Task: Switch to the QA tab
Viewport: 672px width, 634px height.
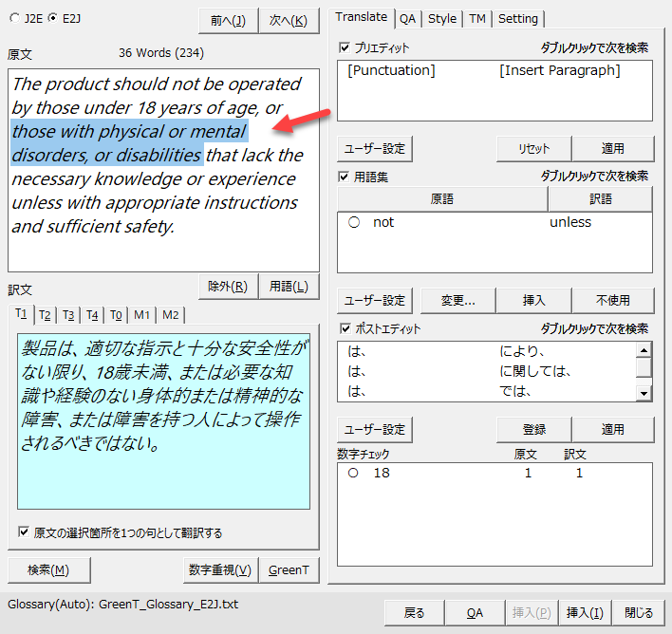Action: 407,18
